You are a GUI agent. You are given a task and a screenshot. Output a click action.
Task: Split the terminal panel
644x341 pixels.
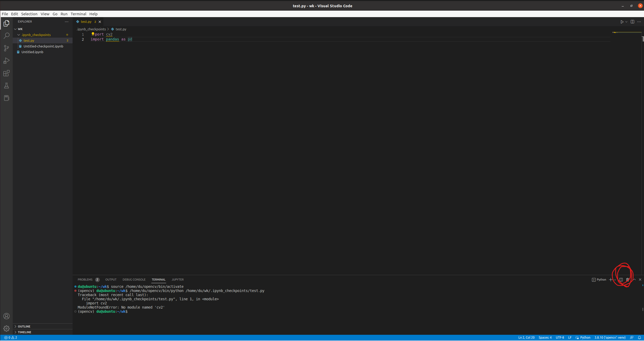[x=621, y=280]
